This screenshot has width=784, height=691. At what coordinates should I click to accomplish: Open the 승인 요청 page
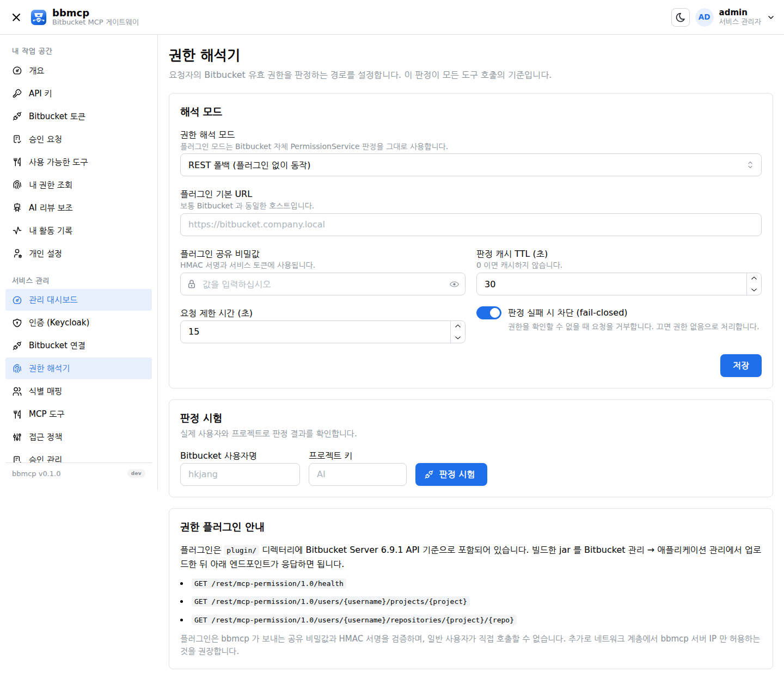[78, 139]
